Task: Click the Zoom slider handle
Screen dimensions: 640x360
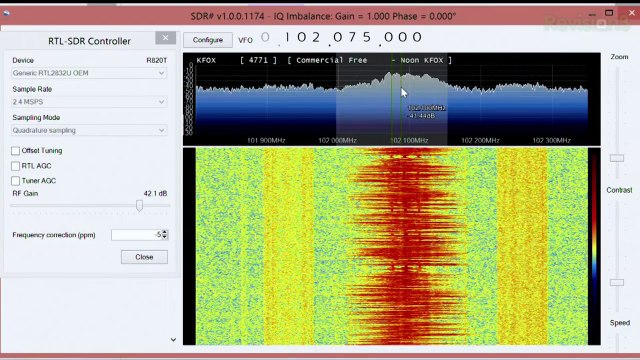Action: (x=617, y=158)
